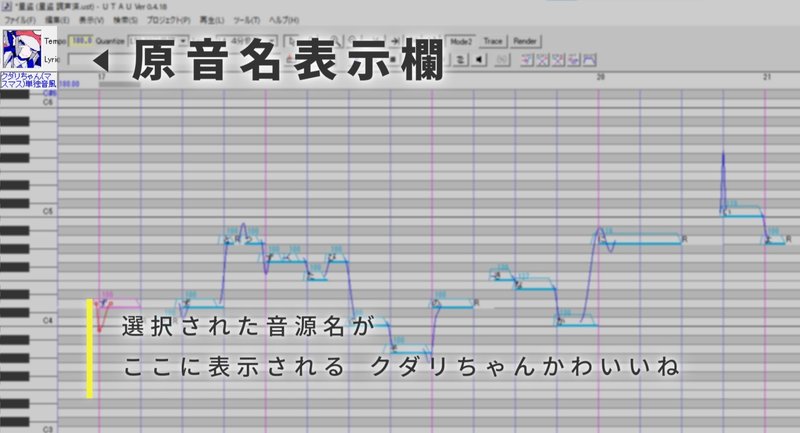Click the first of five envelope icons
Screen dimensions: 800x433
click(x=528, y=60)
